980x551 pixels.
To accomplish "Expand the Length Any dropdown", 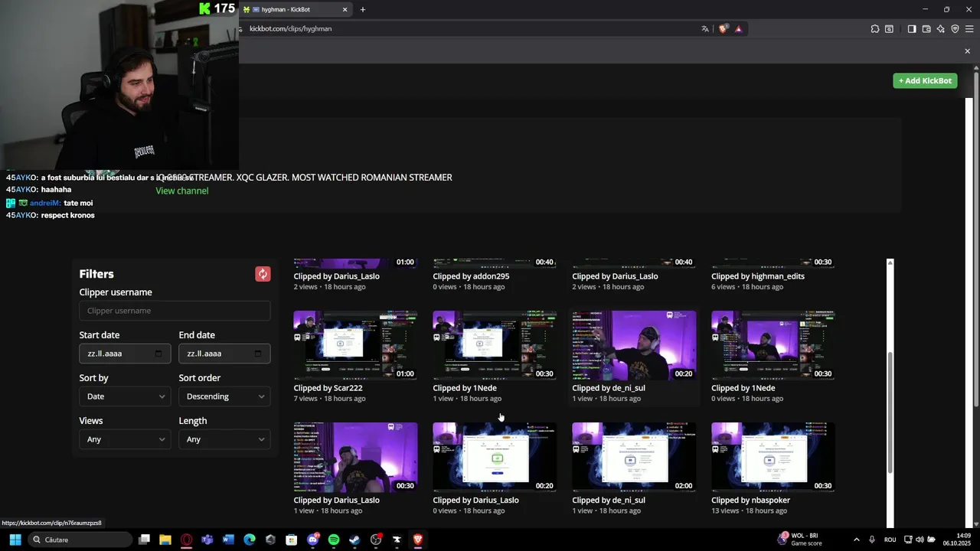I will 224,439.
